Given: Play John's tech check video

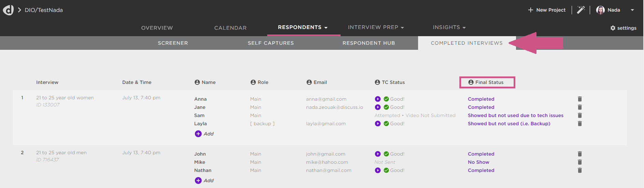Looking at the screenshot, I should [377, 154].
